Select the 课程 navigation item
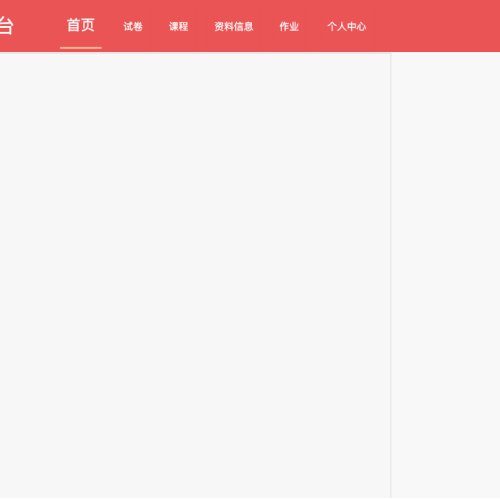 178,26
